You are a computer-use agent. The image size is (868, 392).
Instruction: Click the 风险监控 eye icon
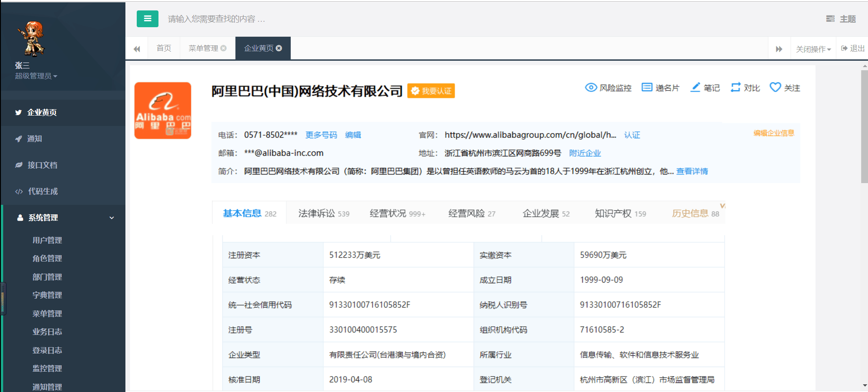[591, 87]
